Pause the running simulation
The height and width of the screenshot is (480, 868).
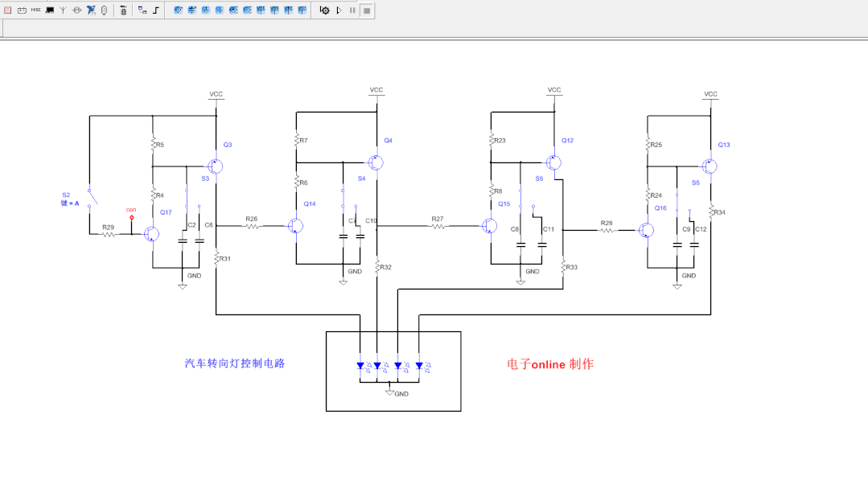pyautogui.click(x=352, y=10)
